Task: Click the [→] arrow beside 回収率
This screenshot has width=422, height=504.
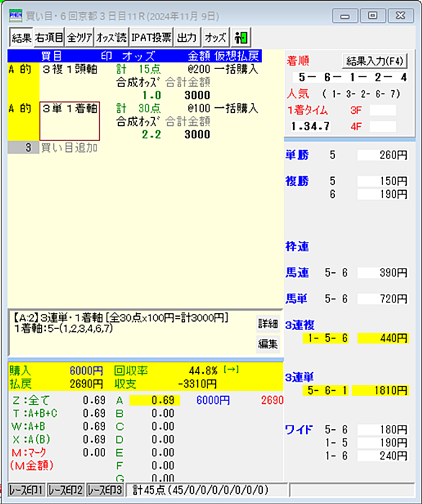Action: point(231,370)
